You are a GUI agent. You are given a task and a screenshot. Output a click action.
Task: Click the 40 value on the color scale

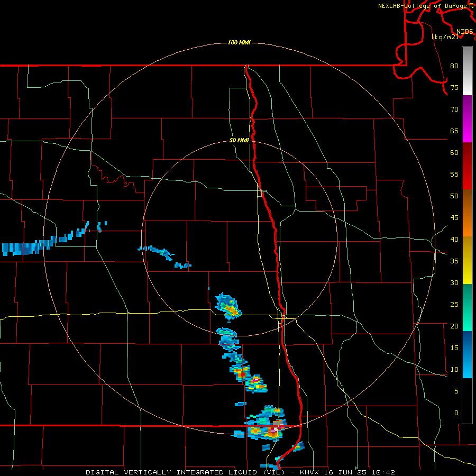tap(454, 239)
